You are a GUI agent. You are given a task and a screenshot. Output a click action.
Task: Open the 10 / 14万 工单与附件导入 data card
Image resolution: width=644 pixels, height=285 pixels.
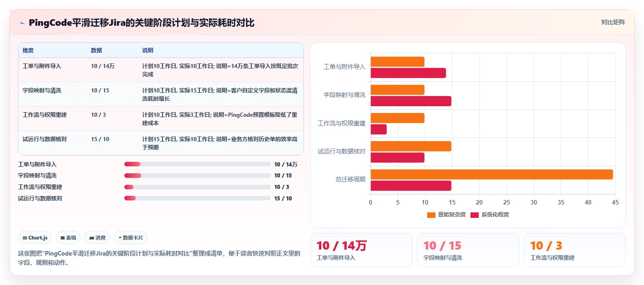pyautogui.click(x=361, y=250)
